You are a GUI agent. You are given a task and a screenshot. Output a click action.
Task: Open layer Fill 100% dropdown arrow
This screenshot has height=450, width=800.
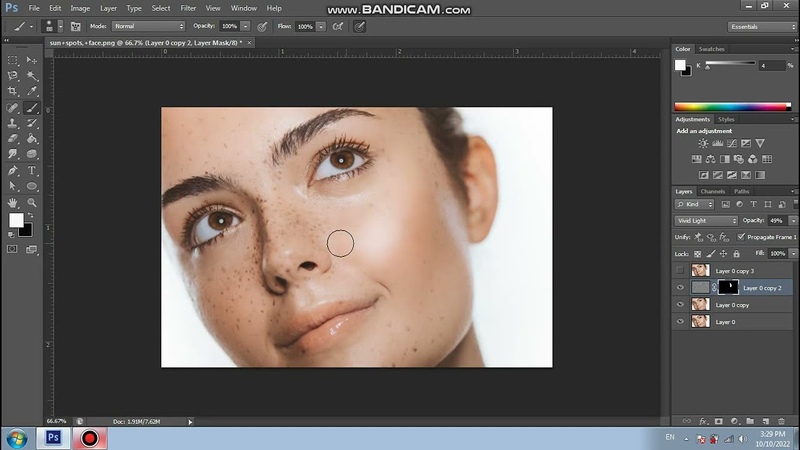coord(793,254)
